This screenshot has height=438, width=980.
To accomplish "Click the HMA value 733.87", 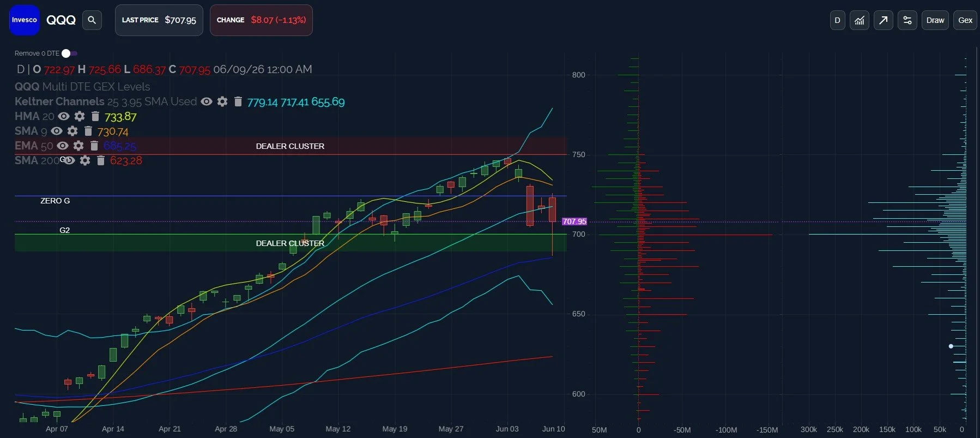I will pos(120,117).
